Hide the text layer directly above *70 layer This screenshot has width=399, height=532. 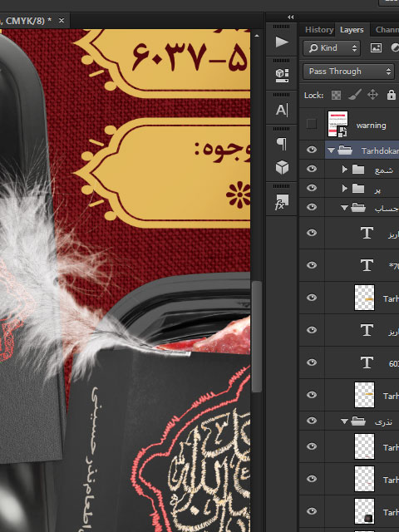click(312, 233)
